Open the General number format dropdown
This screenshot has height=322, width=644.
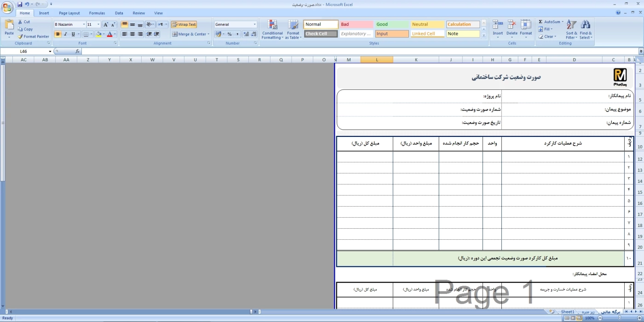point(255,24)
